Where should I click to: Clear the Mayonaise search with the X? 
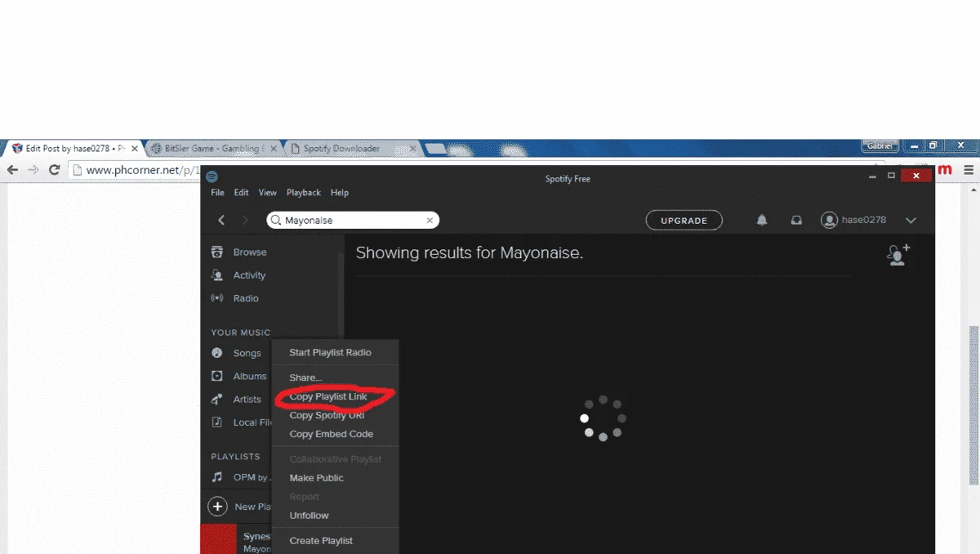pyautogui.click(x=430, y=220)
